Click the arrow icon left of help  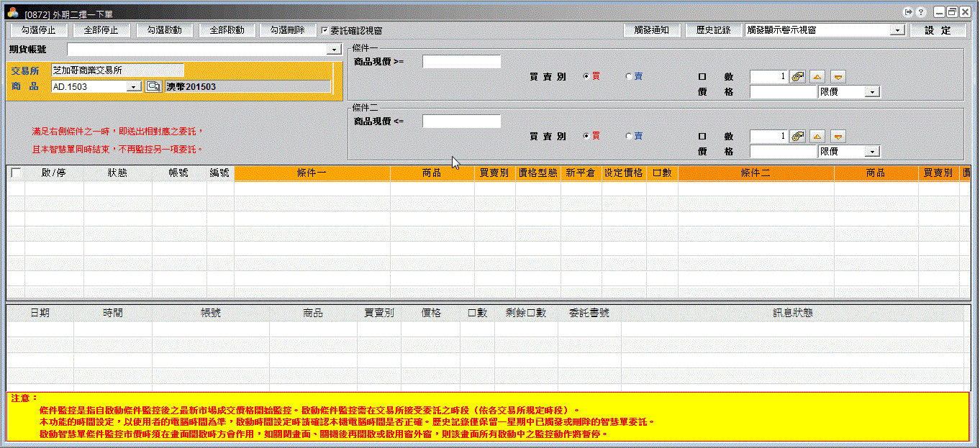pyautogui.click(x=909, y=12)
